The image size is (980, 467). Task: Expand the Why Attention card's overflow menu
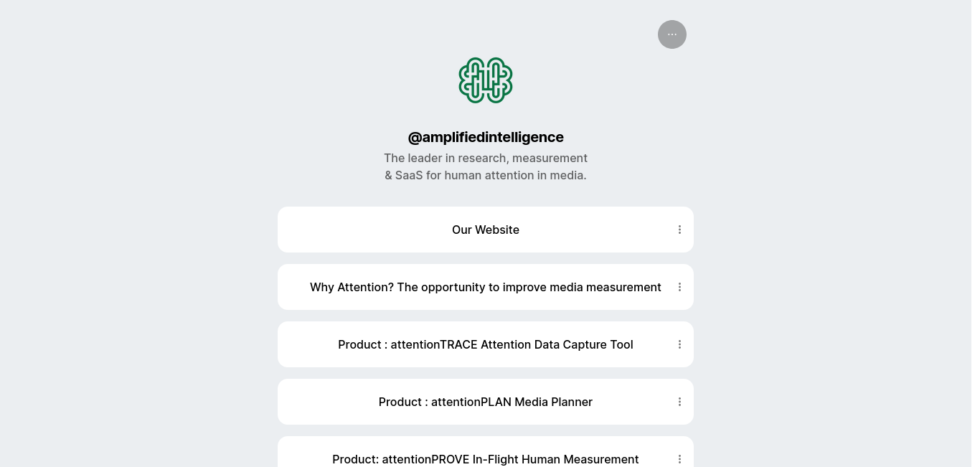pos(679,287)
